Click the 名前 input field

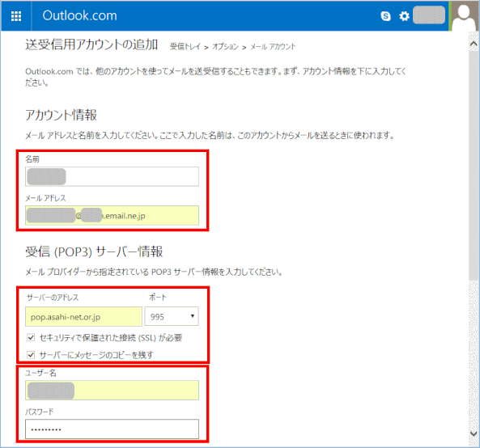coord(112,176)
